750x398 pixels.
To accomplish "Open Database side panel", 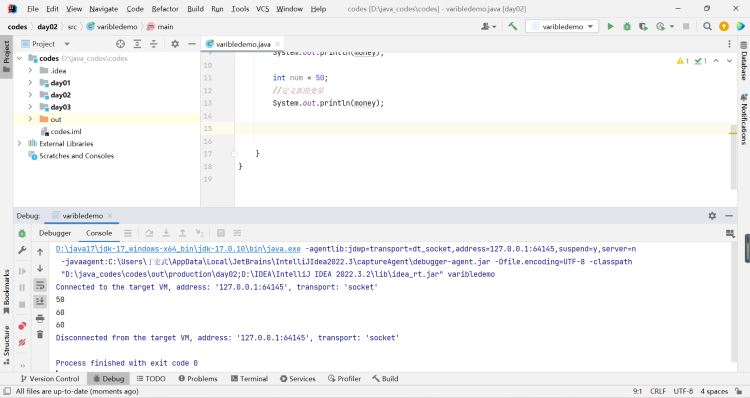I will (x=744, y=61).
